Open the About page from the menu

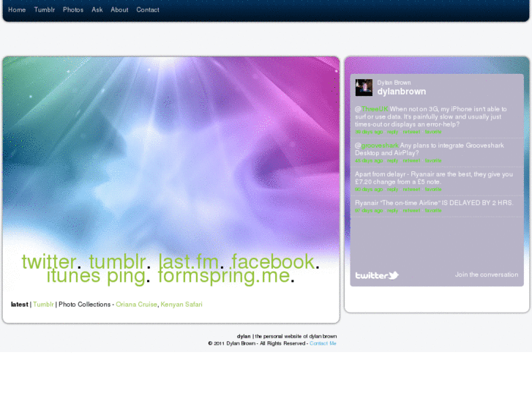click(119, 10)
